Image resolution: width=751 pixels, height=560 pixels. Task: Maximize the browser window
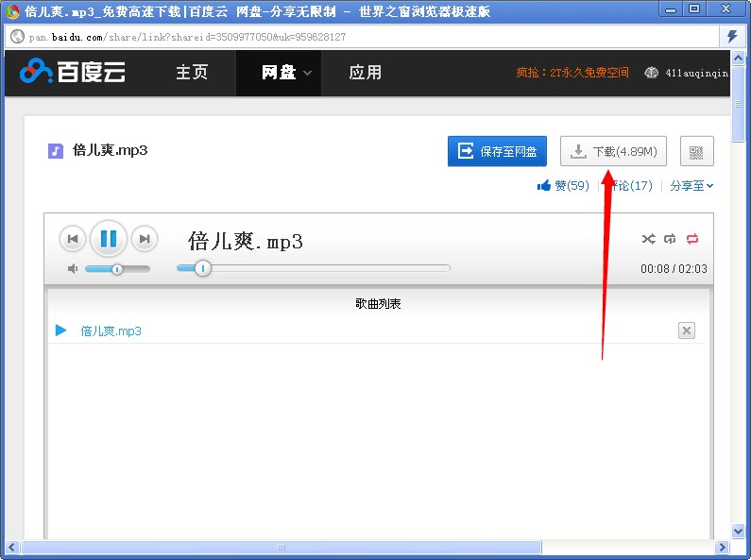pyautogui.click(x=694, y=9)
